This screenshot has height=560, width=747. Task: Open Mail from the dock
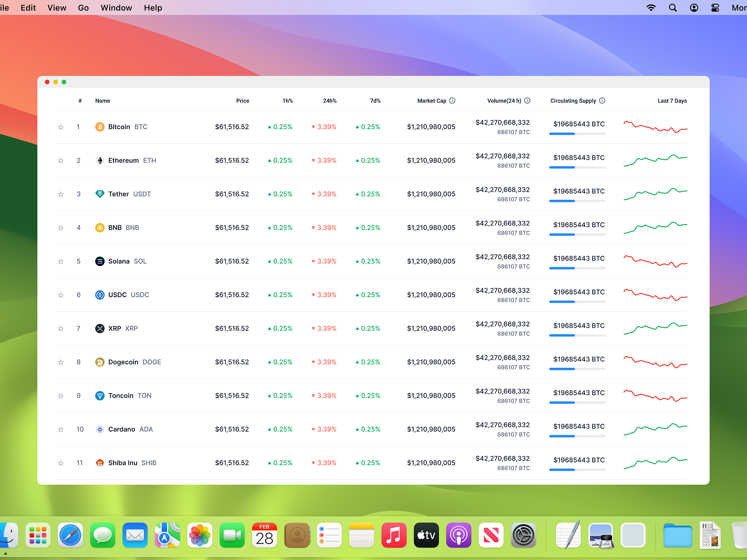click(135, 535)
